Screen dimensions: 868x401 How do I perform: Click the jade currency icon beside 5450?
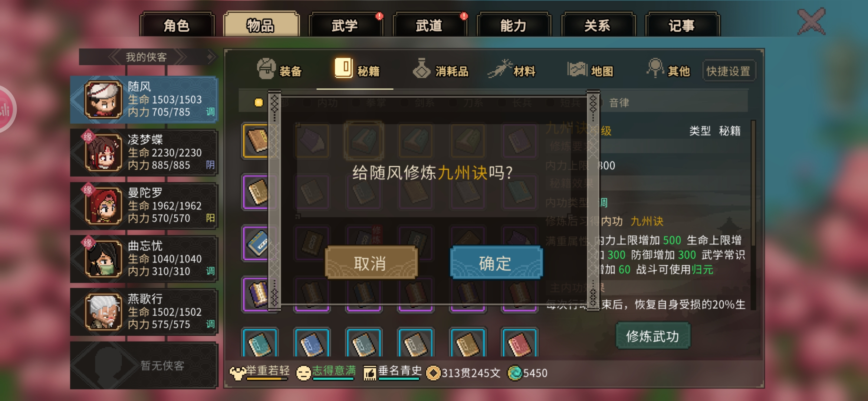click(x=515, y=373)
